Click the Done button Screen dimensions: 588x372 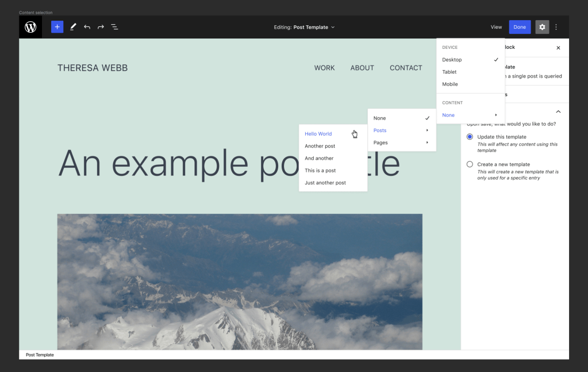pos(520,27)
